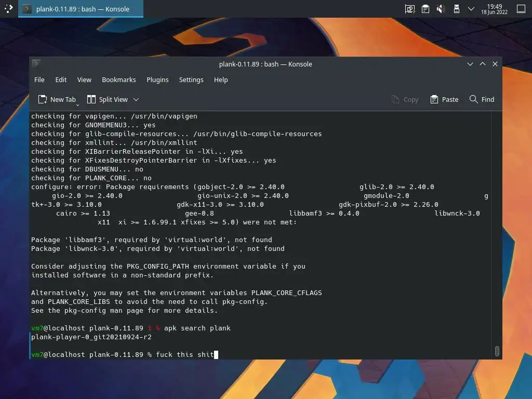Click 'Alternatively, you may set' line
This screenshot has height=399, width=532.
pyautogui.click(x=177, y=293)
